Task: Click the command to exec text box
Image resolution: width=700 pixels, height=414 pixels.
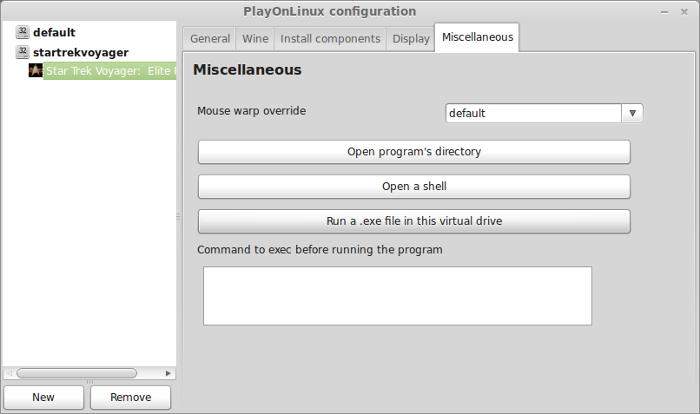Action: [x=397, y=296]
